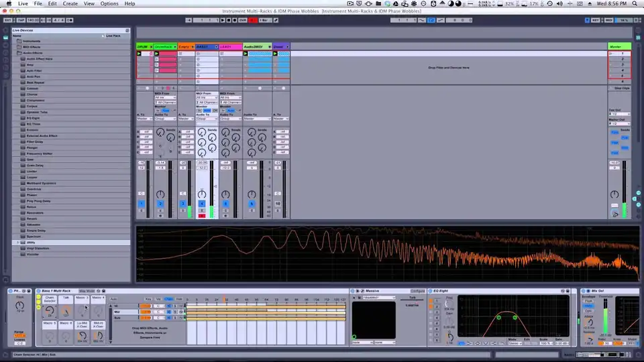Open the BASS1 track title dropdown

click(x=215, y=46)
